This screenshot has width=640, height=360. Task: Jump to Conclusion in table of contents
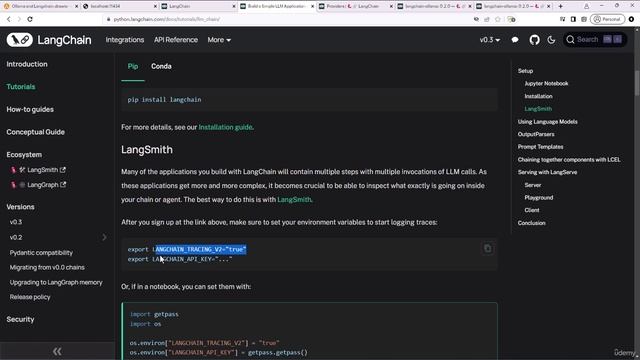click(x=531, y=223)
